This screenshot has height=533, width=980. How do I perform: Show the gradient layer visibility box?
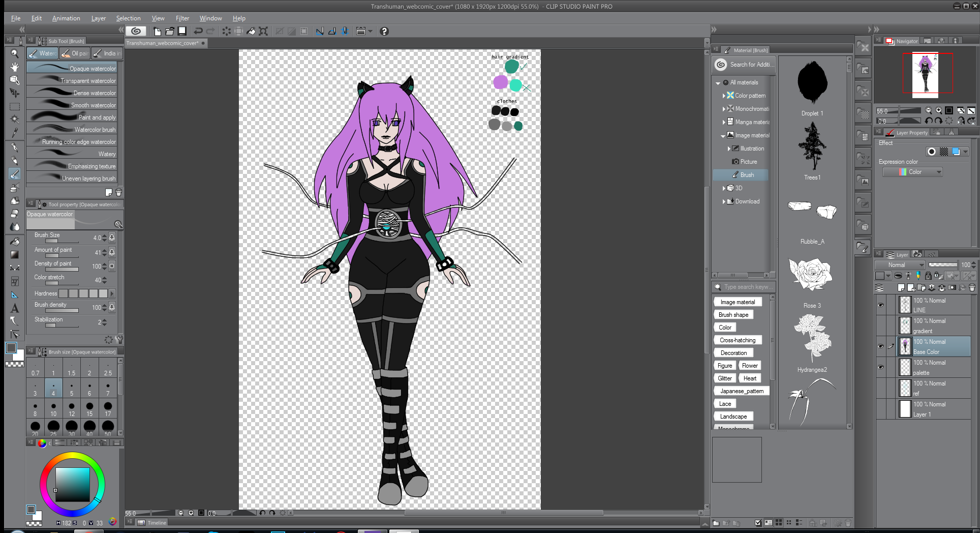[x=880, y=325]
